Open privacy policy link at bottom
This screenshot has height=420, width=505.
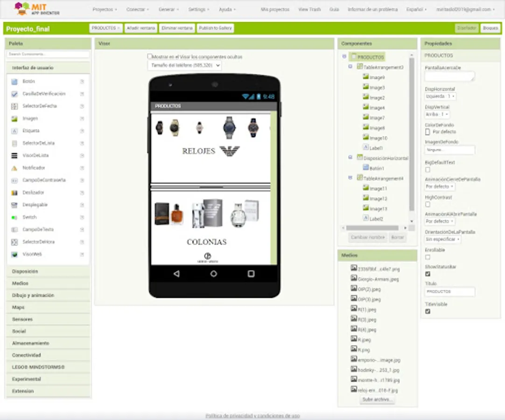tap(252, 416)
